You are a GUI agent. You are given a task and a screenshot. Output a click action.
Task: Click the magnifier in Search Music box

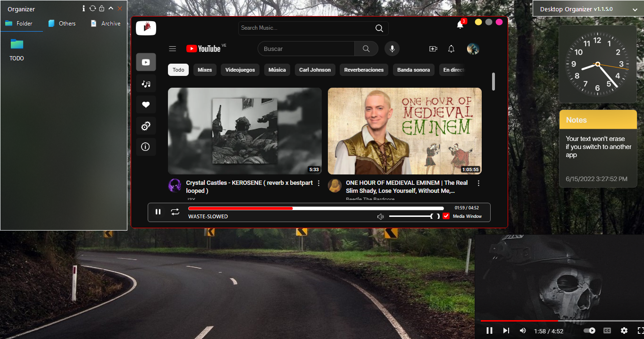[379, 28]
